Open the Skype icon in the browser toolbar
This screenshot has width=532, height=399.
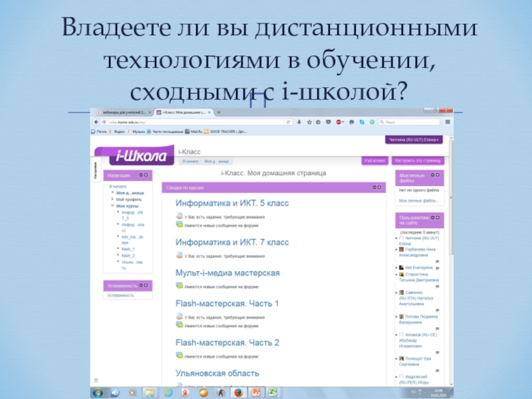click(362, 122)
